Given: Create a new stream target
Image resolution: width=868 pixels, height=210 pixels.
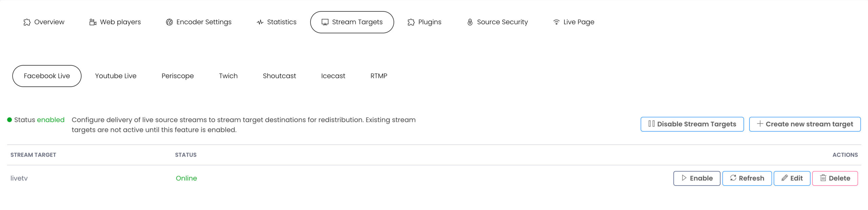Looking at the screenshot, I should point(805,124).
